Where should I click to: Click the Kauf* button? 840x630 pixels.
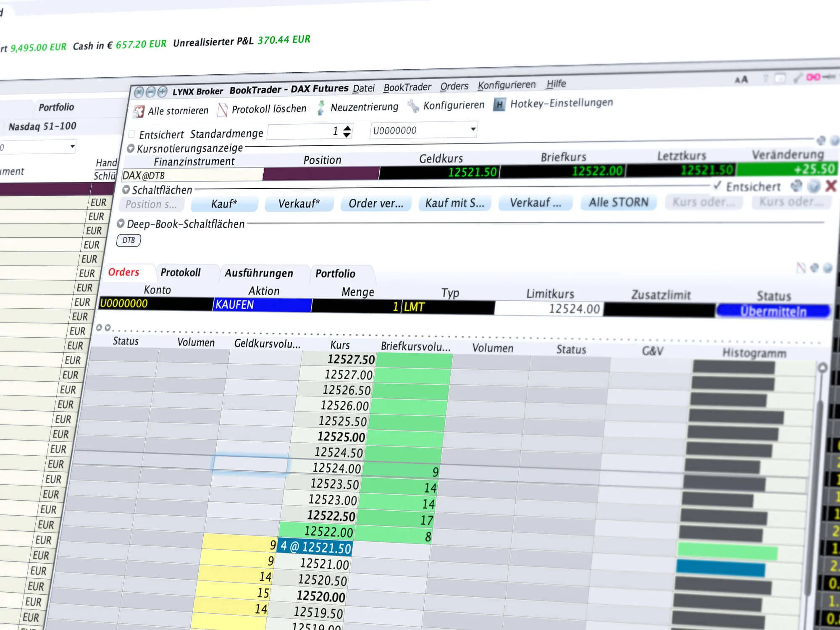coord(224,204)
